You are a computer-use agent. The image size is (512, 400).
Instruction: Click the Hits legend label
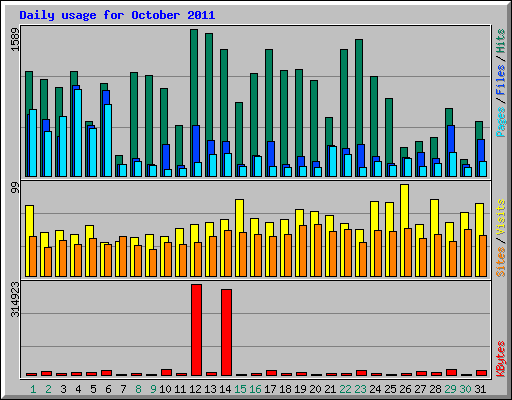[501, 41]
